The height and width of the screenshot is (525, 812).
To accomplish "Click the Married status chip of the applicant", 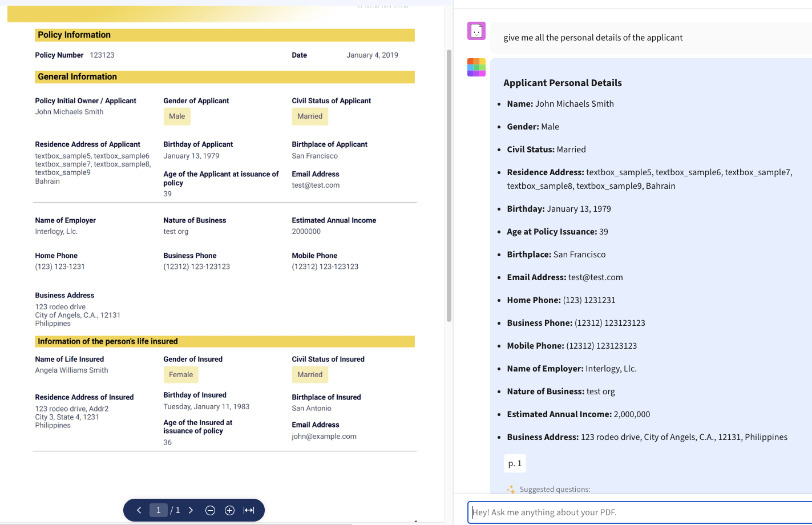I will [x=310, y=116].
